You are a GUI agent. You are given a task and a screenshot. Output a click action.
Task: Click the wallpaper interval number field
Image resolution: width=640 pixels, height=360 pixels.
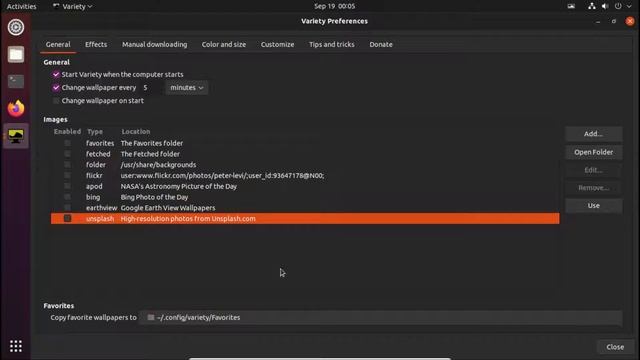[151, 87]
